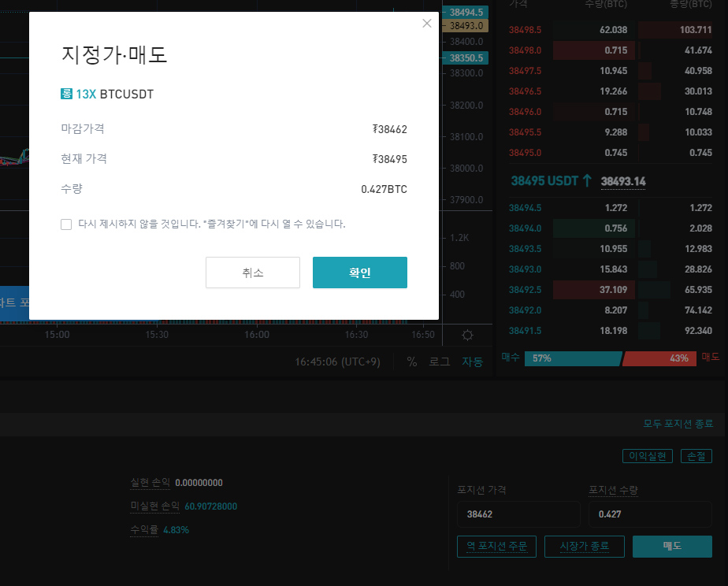
Task: Click the 손절 button
Action: point(696,456)
